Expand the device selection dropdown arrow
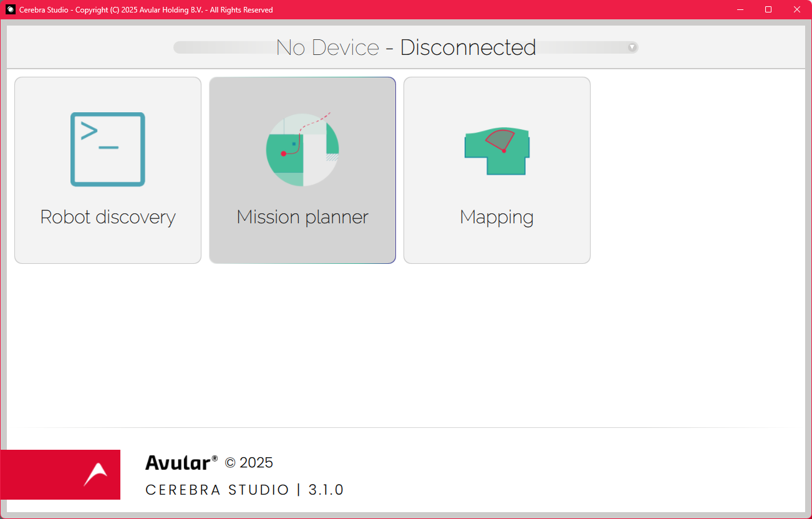 (632, 47)
